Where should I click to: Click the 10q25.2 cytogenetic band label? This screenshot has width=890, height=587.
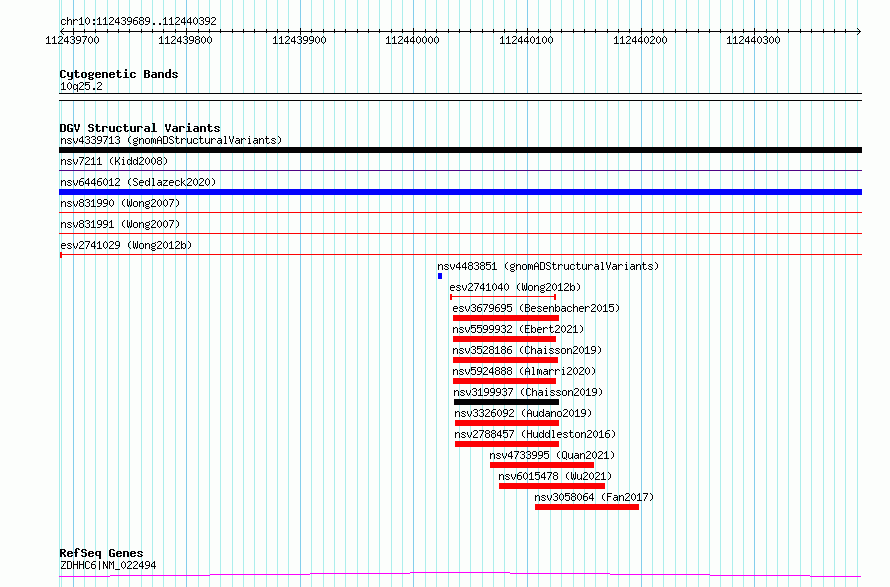coord(81,86)
